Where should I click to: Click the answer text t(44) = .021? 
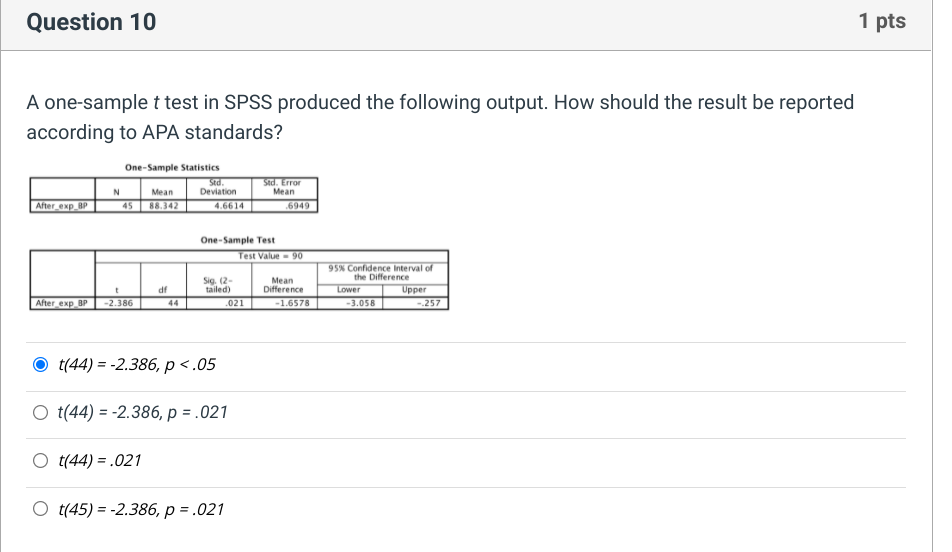(100, 460)
